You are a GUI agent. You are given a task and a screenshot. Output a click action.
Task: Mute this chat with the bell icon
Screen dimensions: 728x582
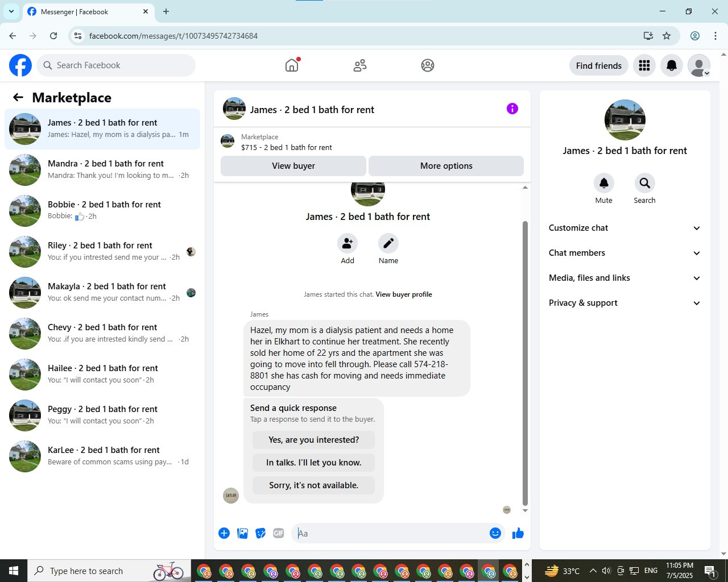tap(604, 183)
